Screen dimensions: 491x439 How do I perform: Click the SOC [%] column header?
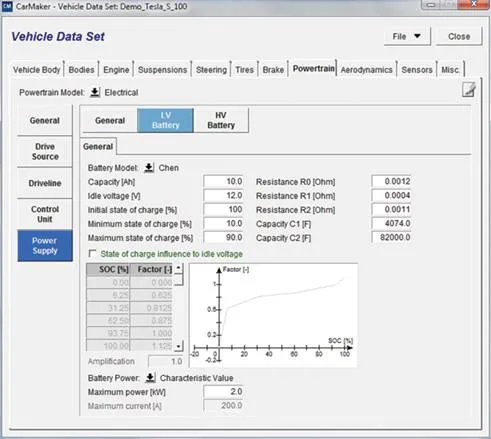click(x=108, y=269)
